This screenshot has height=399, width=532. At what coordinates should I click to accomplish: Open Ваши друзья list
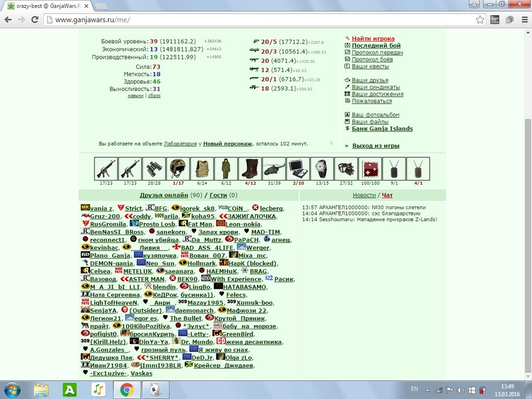click(370, 80)
